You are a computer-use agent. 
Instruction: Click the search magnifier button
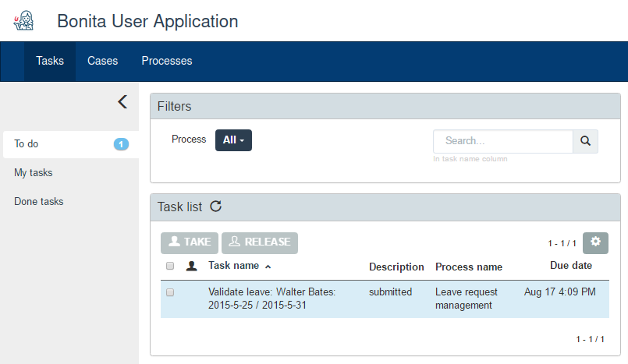(585, 141)
